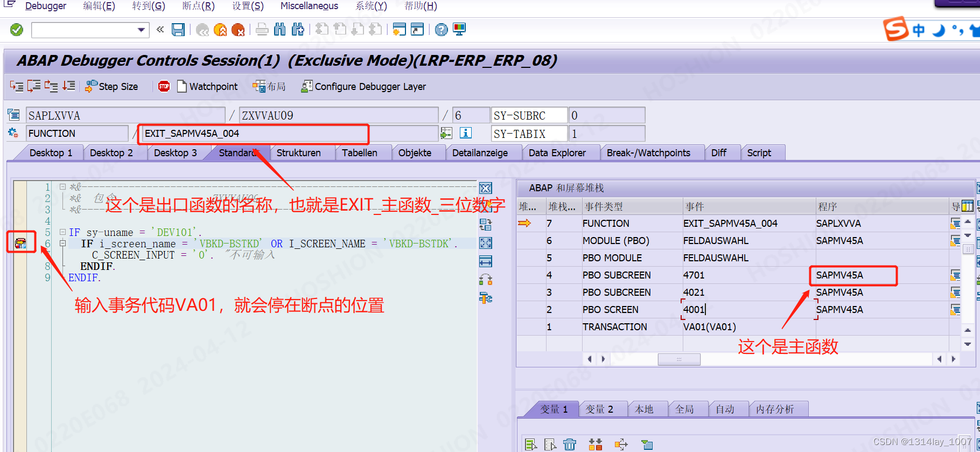The width and height of the screenshot is (980, 452).
Task: Open the stack table column settings icon
Action: [967, 206]
